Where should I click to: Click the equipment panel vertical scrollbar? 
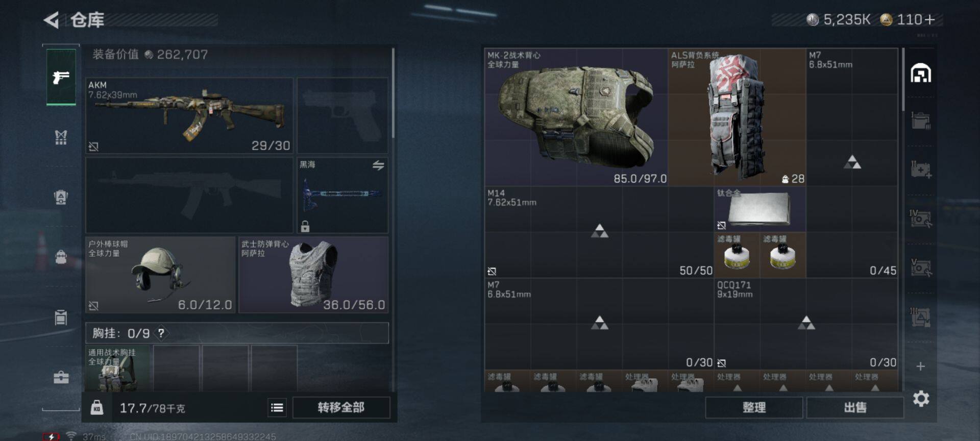coord(393,93)
